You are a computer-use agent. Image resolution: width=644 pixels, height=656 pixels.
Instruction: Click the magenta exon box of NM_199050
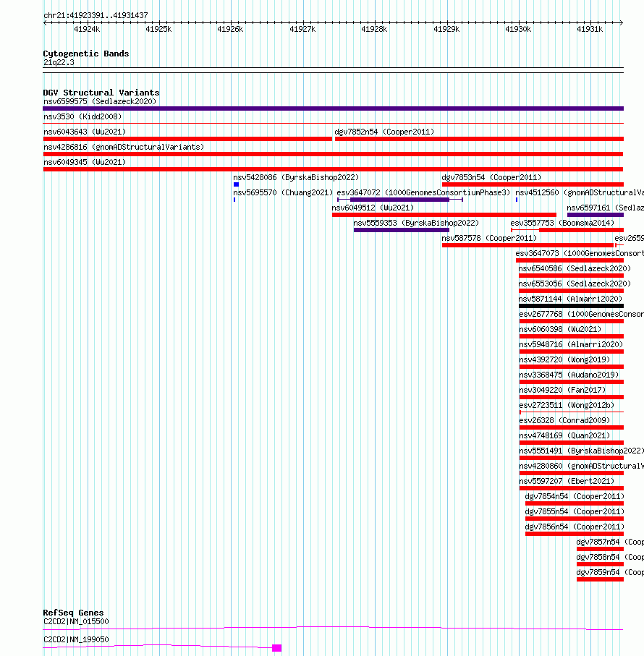pyautogui.click(x=276, y=648)
